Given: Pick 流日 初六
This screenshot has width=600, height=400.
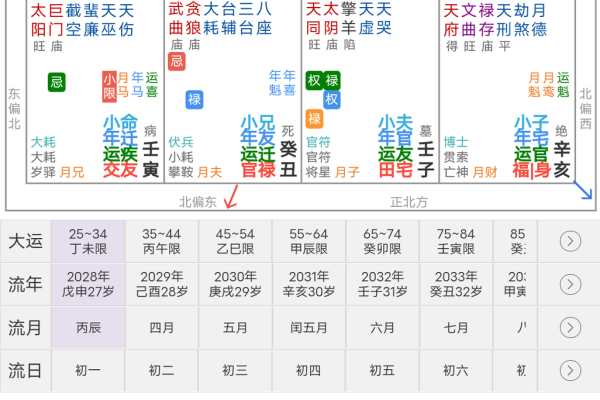Looking at the screenshot, I should (456, 371).
